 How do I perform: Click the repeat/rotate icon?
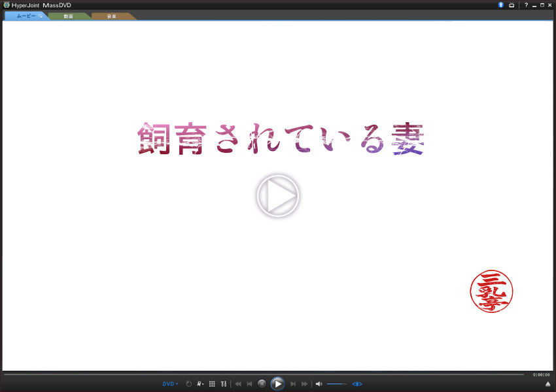[x=189, y=384]
